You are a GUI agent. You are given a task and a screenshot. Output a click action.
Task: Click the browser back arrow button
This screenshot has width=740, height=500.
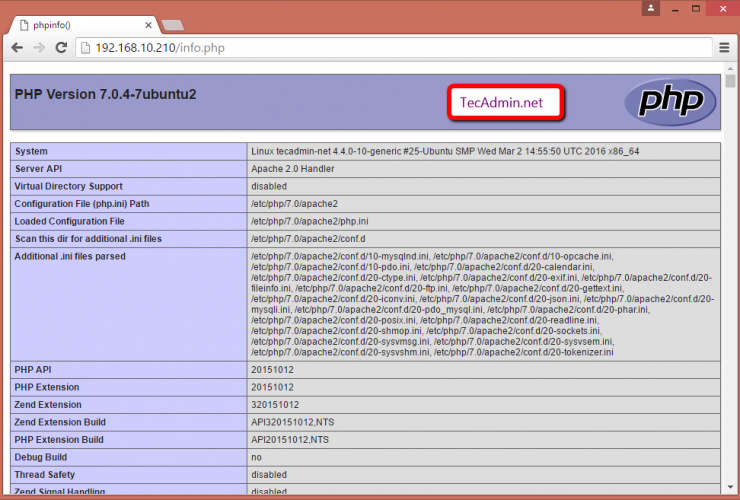point(17,47)
